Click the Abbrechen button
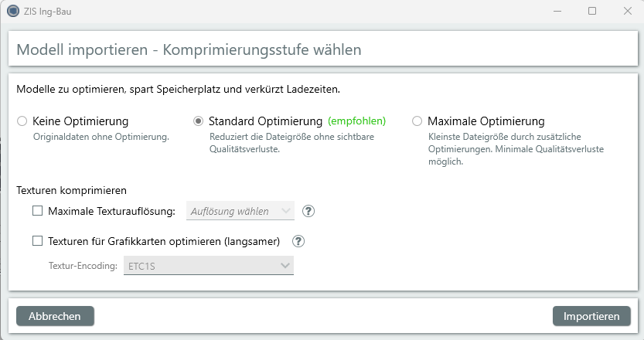This screenshot has width=644, height=340. pos(55,316)
